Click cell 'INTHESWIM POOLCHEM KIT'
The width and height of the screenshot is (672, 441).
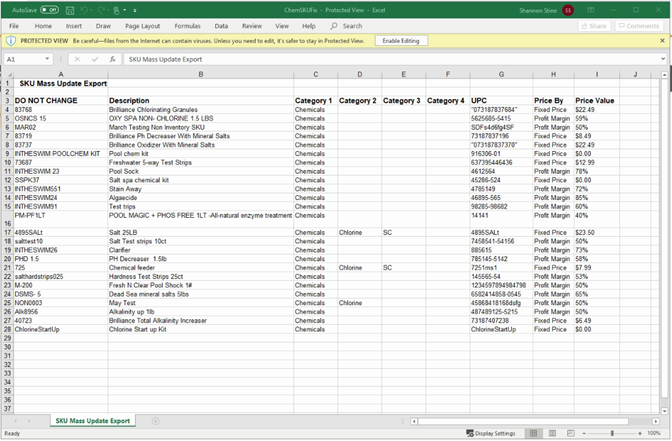(60, 154)
